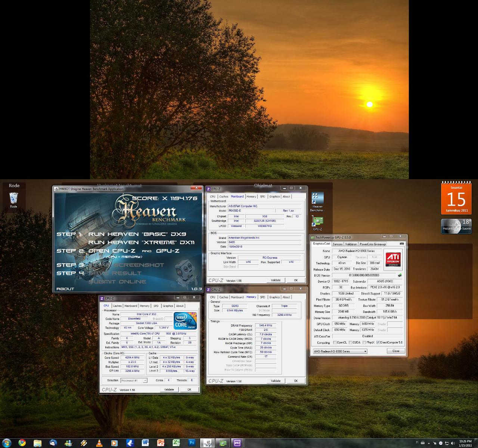Open Microsoft Word from the taskbar
This screenshot has width=478, height=448.
[145, 443]
